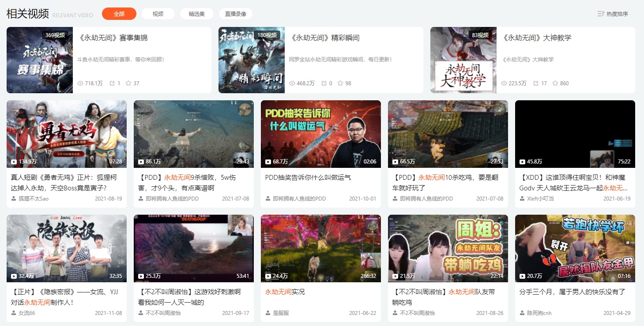The image size is (644, 326).
Task: Open the 精选集 tab
Action: (197, 14)
